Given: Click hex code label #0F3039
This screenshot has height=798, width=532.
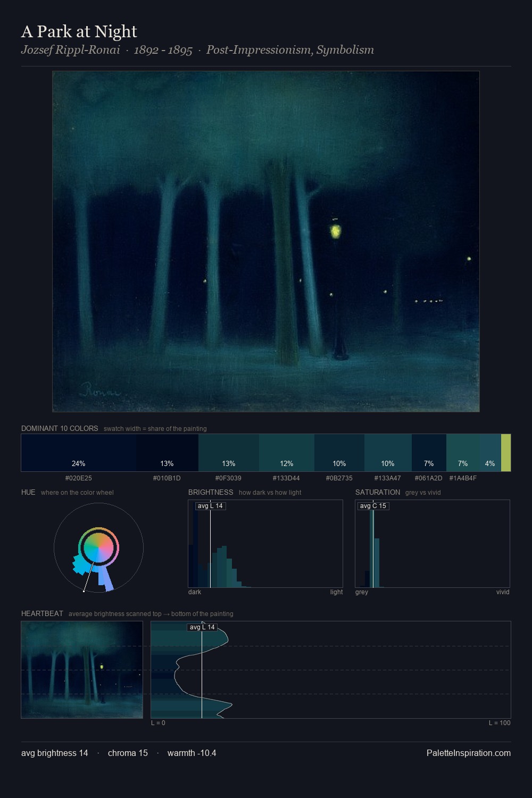Looking at the screenshot, I should click(229, 478).
